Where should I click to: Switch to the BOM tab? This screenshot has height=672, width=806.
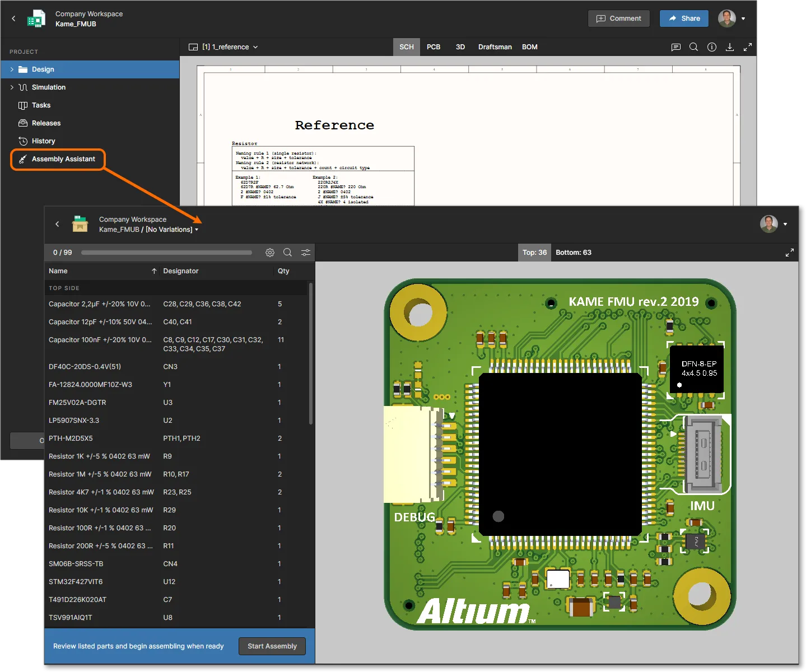point(530,47)
